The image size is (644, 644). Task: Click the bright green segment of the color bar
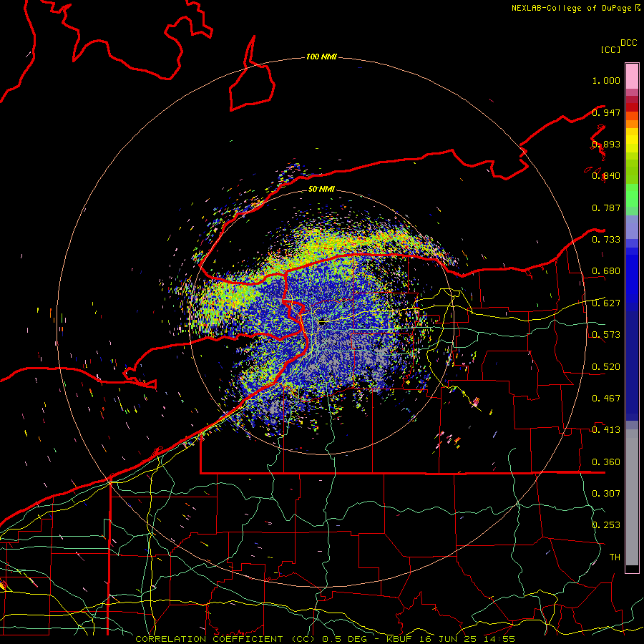632,195
